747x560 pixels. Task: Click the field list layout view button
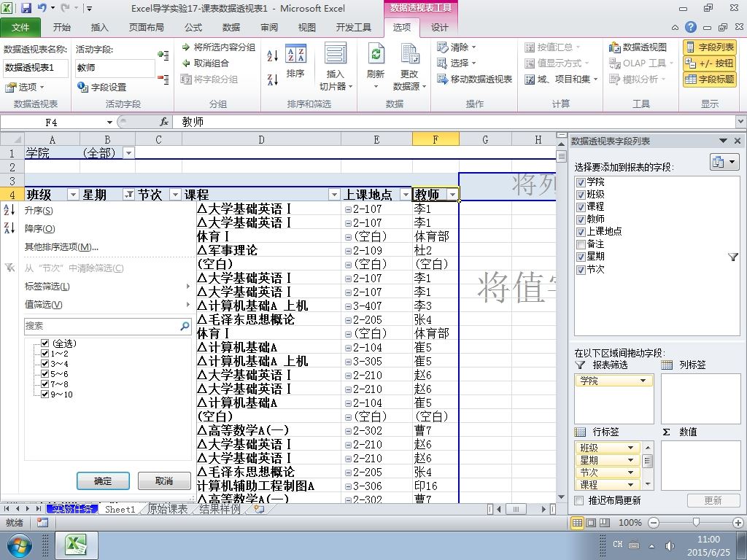pyautogui.click(x=724, y=162)
